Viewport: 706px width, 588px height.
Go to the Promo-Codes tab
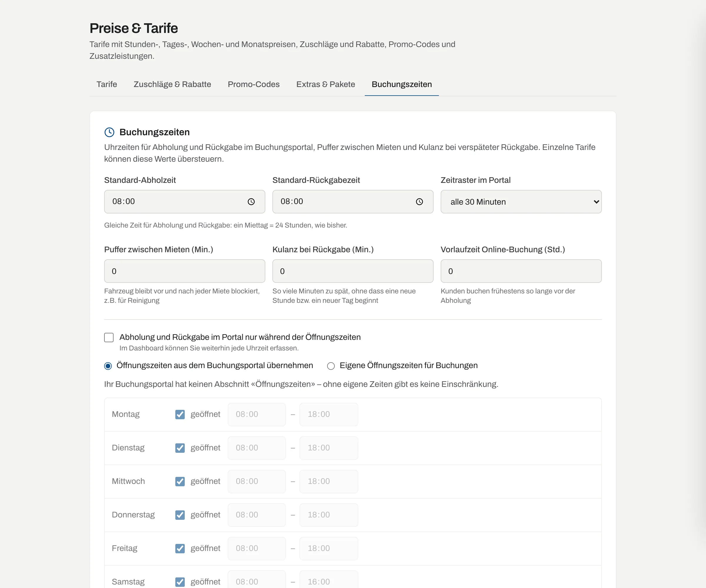point(254,84)
